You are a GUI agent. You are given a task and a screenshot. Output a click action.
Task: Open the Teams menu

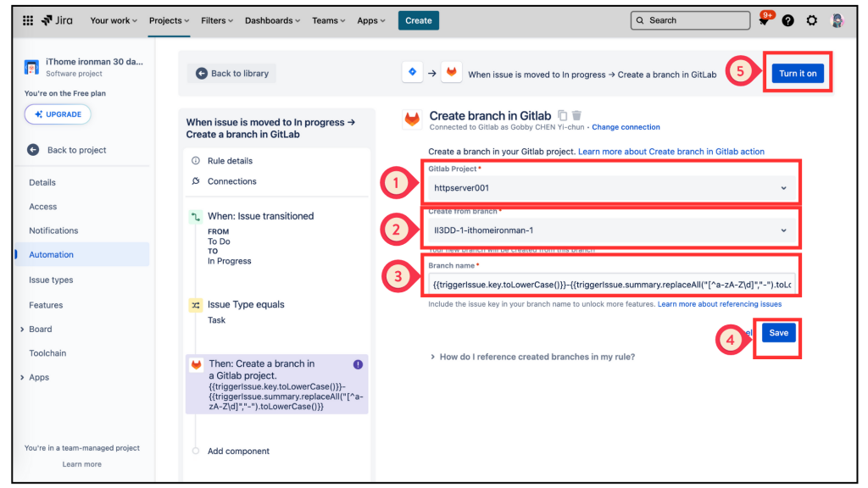(328, 20)
